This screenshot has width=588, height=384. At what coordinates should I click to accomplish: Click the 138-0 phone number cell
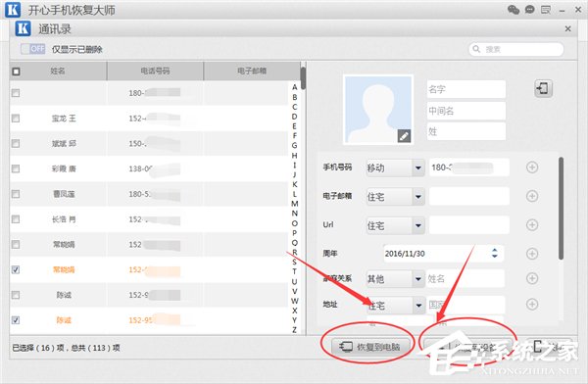tap(155, 168)
